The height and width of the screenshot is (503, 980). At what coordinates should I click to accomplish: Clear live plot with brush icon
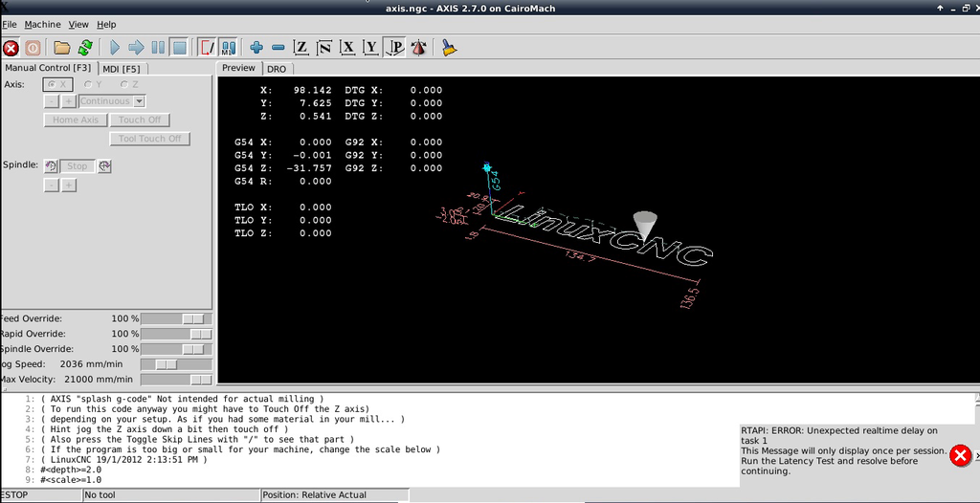coord(449,48)
